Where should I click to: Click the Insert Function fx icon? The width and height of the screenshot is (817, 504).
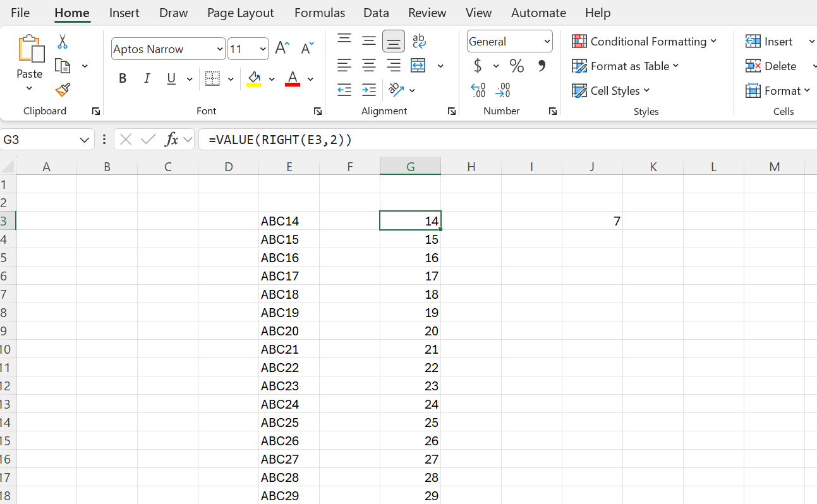(x=171, y=140)
